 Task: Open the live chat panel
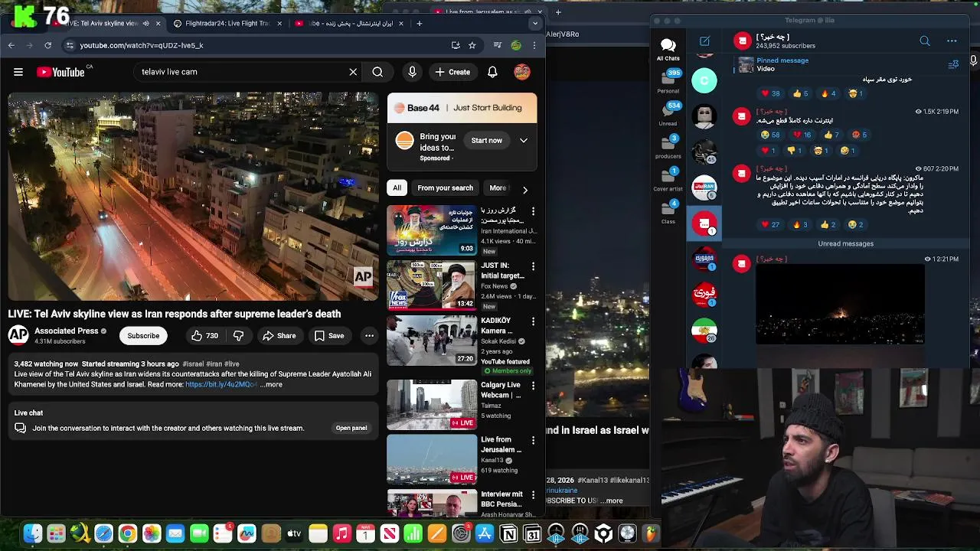tap(351, 429)
